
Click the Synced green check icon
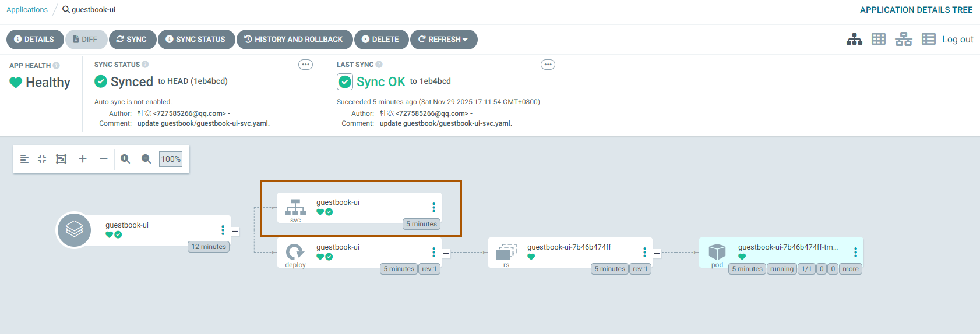pos(101,81)
